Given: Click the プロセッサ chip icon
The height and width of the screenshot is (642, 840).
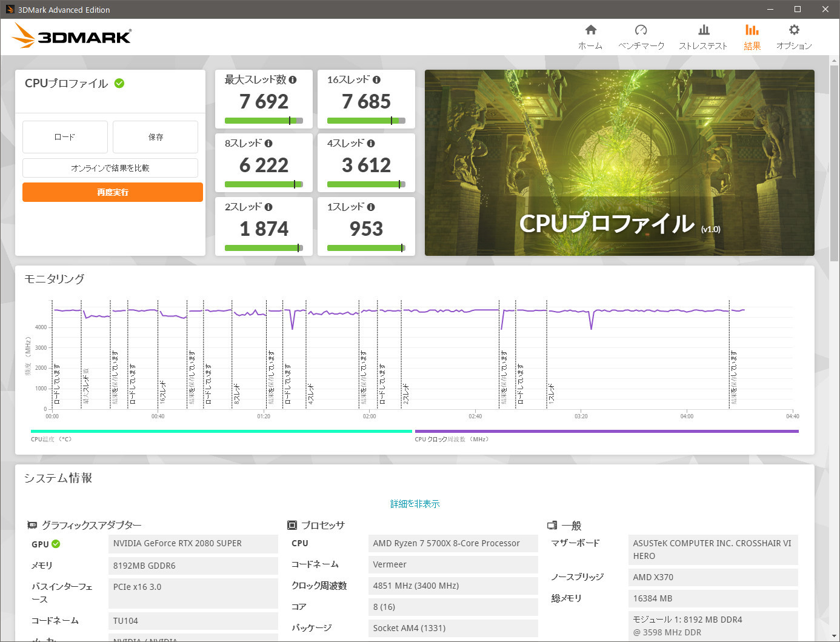Looking at the screenshot, I should pyautogui.click(x=293, y=525).
